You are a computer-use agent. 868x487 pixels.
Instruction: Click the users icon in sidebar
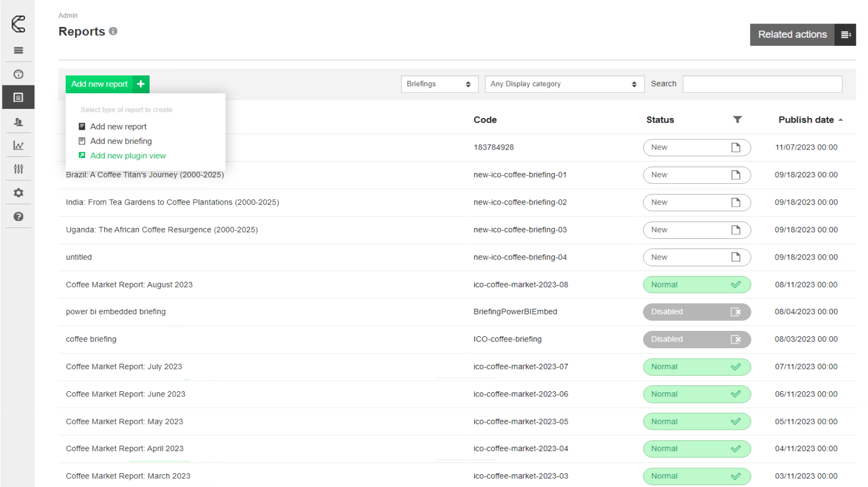pos(18,122)
